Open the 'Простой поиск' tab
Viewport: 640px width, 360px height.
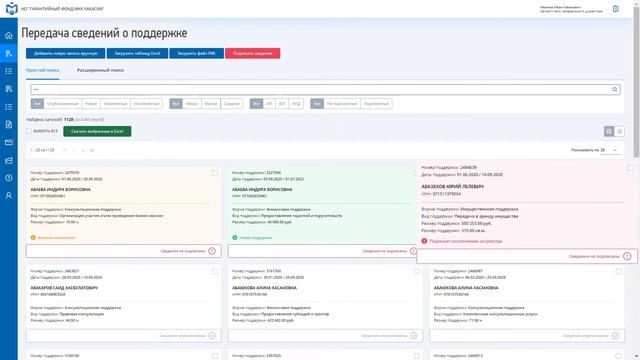42,70
